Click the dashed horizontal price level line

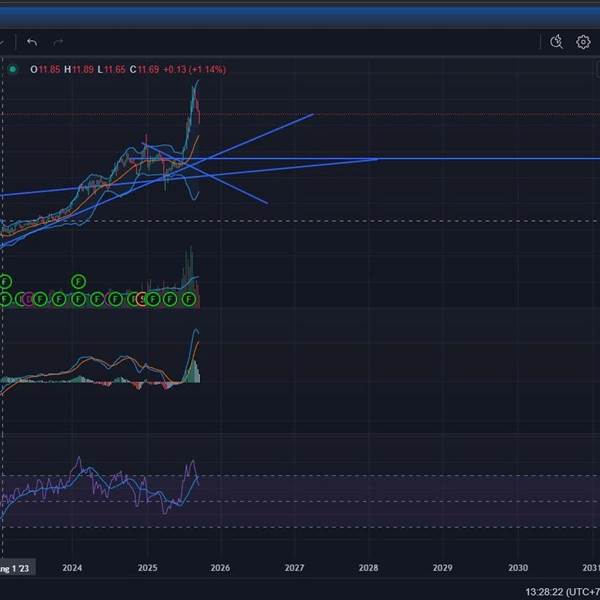tap(400, 220)
